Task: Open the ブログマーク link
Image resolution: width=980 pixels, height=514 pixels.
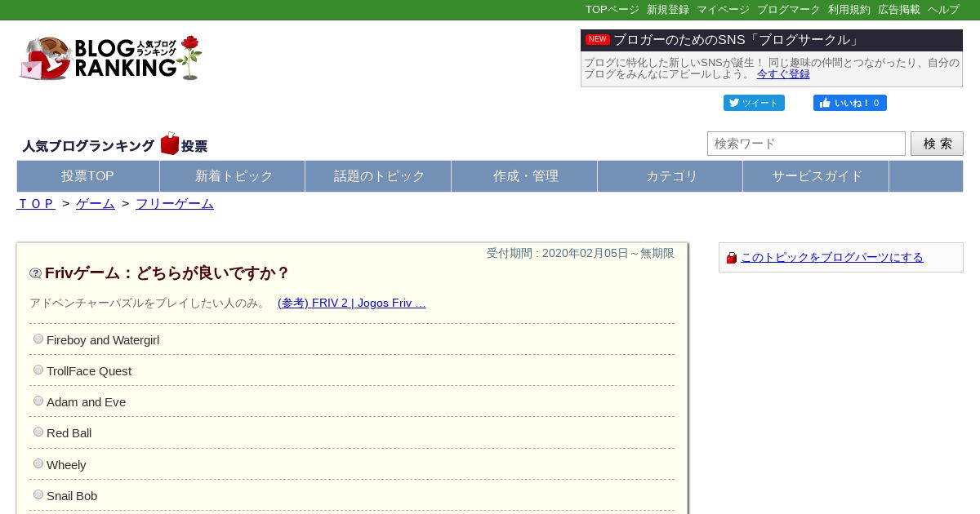Action: (x=788, y=10)
